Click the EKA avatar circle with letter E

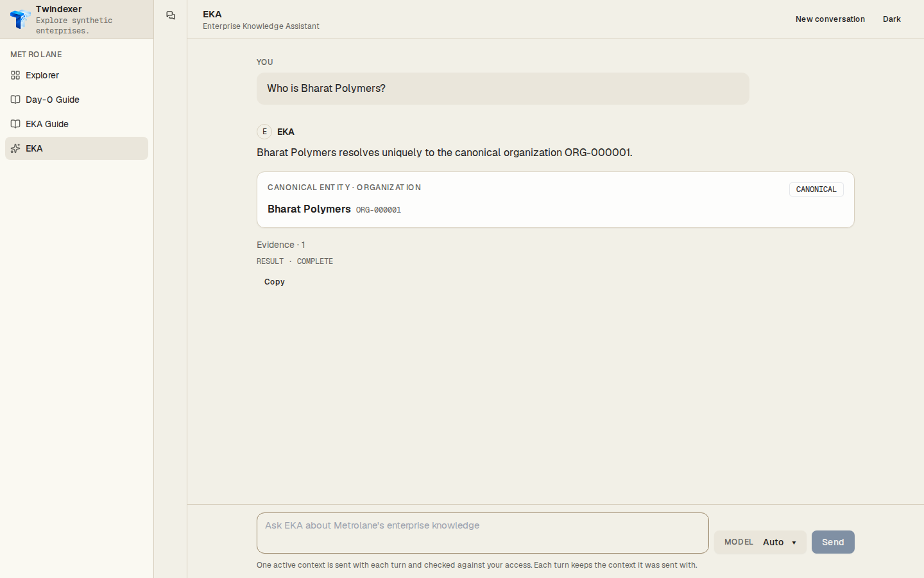(x=264, y=132)
